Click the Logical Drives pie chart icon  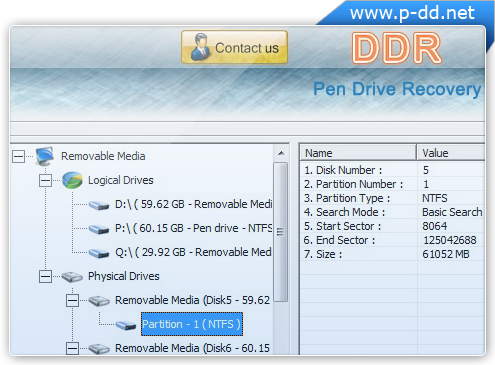click(x=72, y=180)
